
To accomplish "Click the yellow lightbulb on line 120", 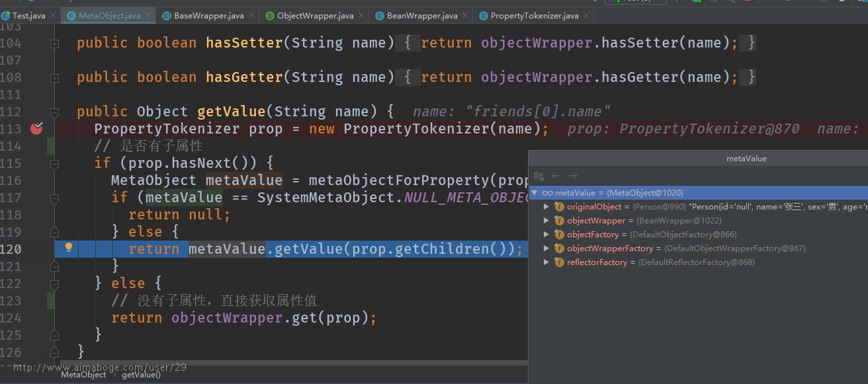I will pyautogui.click(x=68, y=248).
